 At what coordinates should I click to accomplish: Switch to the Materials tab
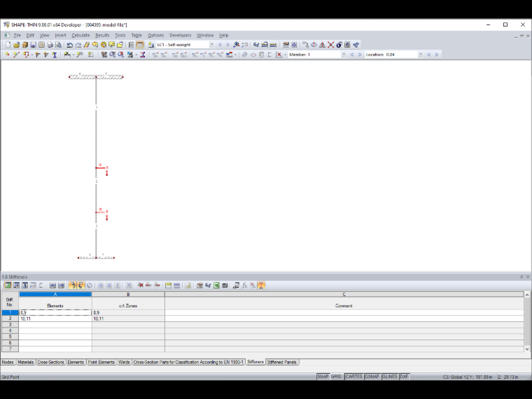(26, 363)
